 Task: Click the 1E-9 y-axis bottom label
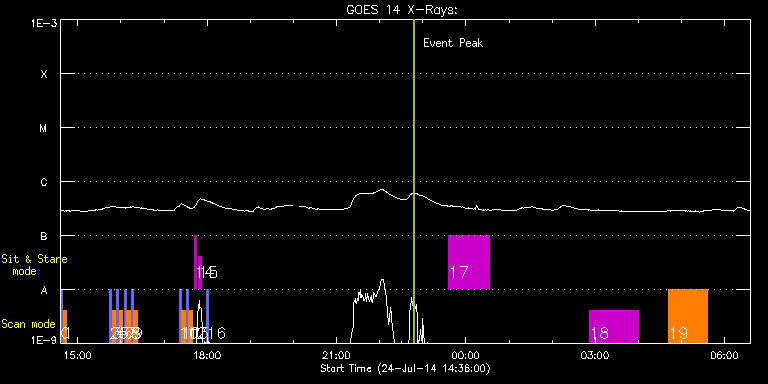click(44, 340)
